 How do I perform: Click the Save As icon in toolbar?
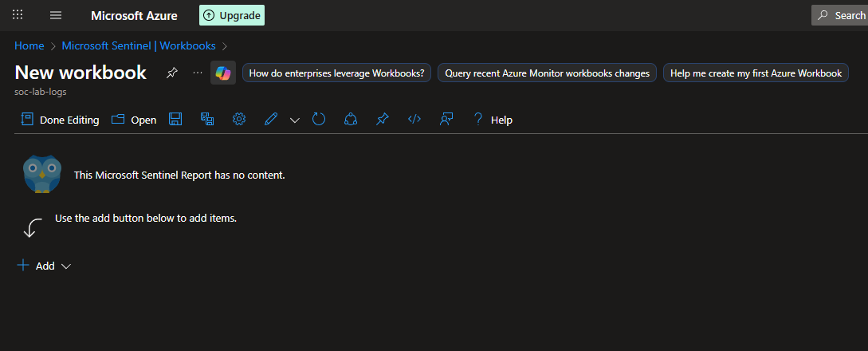pos(207,120)
